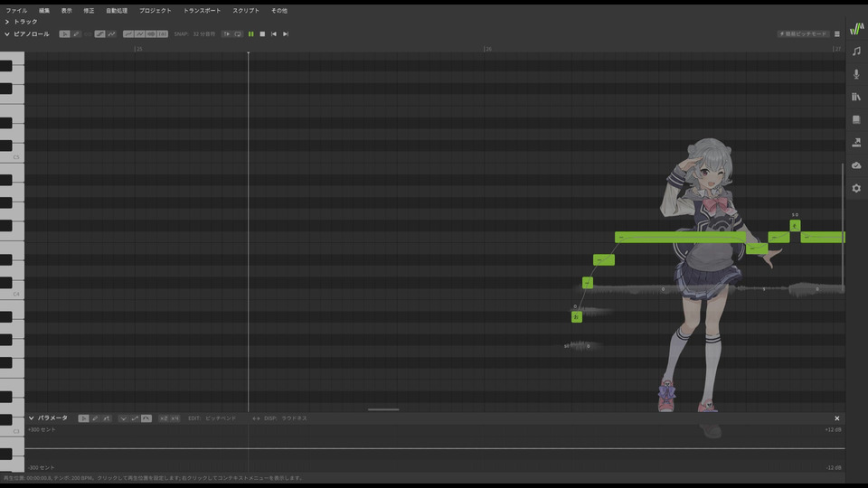Select the parameter pencil tool
868x488 pixels.
click(95, 418)
